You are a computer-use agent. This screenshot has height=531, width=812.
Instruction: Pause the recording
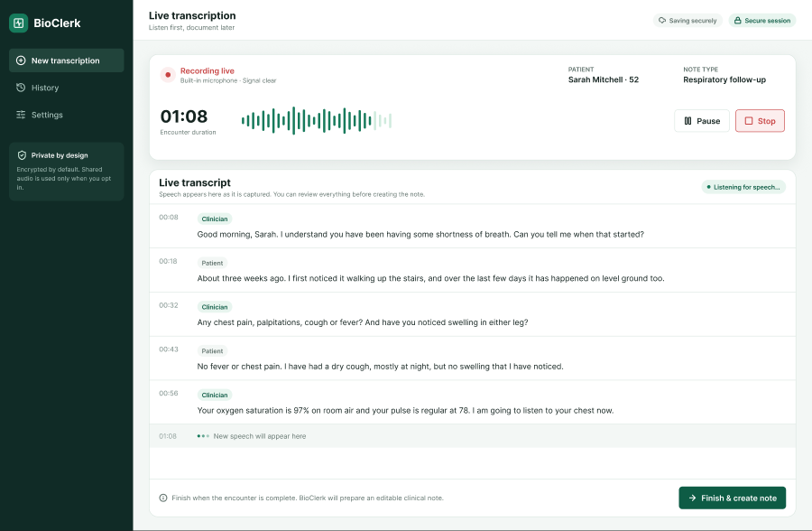pyautogui.click(x=702, y=121)
